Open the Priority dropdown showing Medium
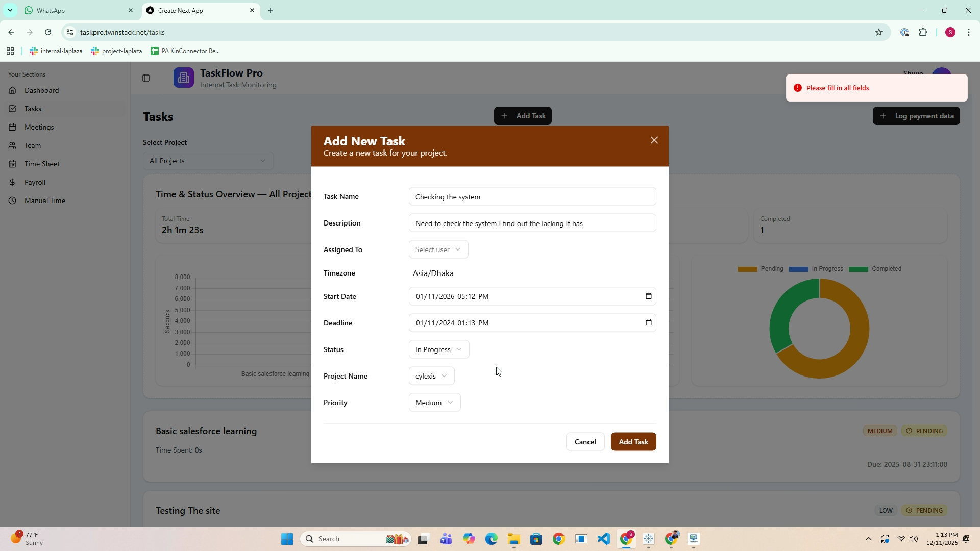 tap(434, 403)
